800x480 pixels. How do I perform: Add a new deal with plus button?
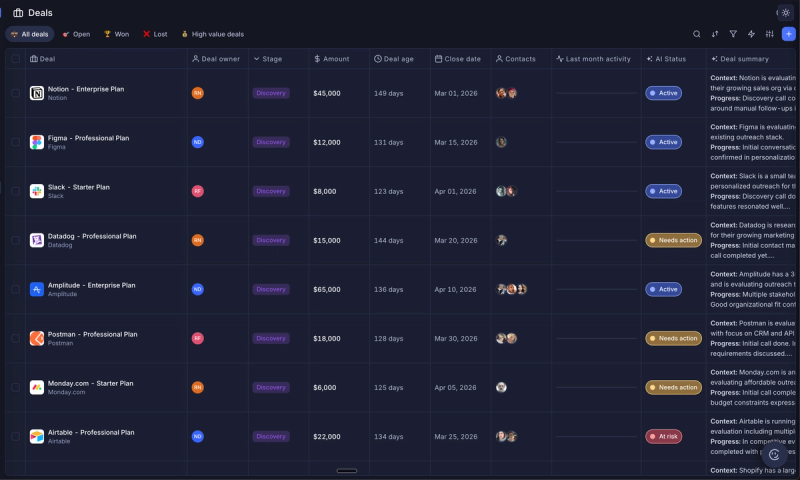click(789, 34)
